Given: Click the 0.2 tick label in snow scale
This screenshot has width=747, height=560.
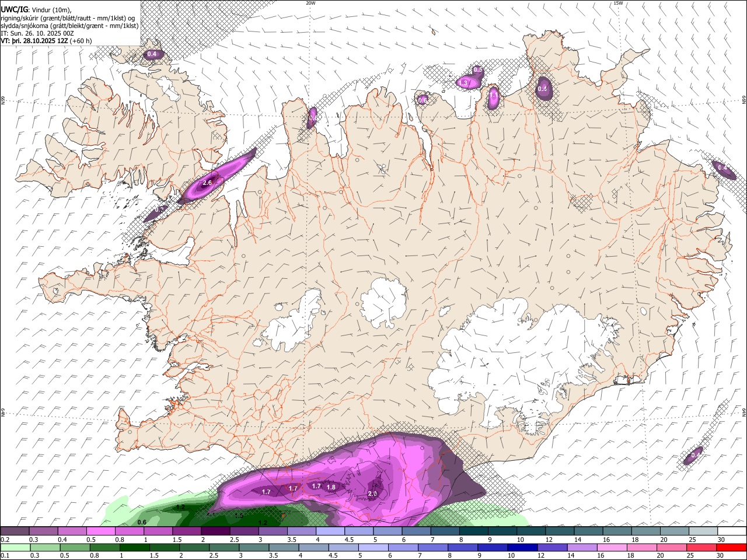Looking at the screenshot, I should [5, 540].
